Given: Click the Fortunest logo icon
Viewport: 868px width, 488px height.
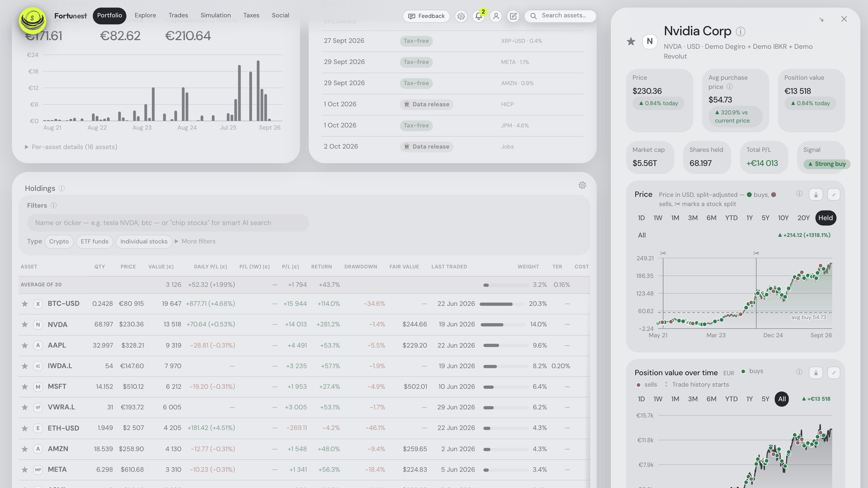Looking at the screenshot, I should point(32,20).
